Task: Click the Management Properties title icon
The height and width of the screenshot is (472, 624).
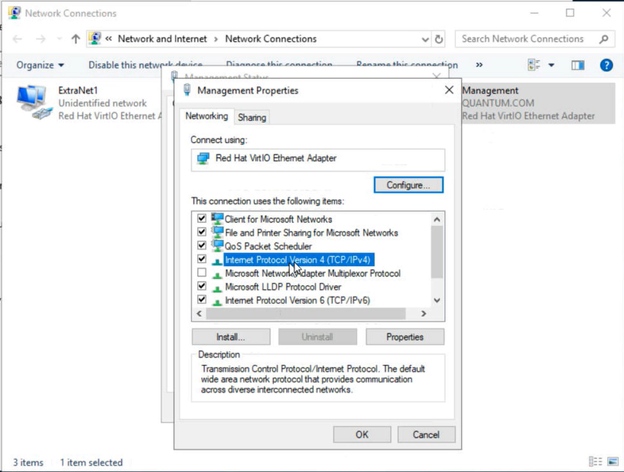Action: point(187,90)
